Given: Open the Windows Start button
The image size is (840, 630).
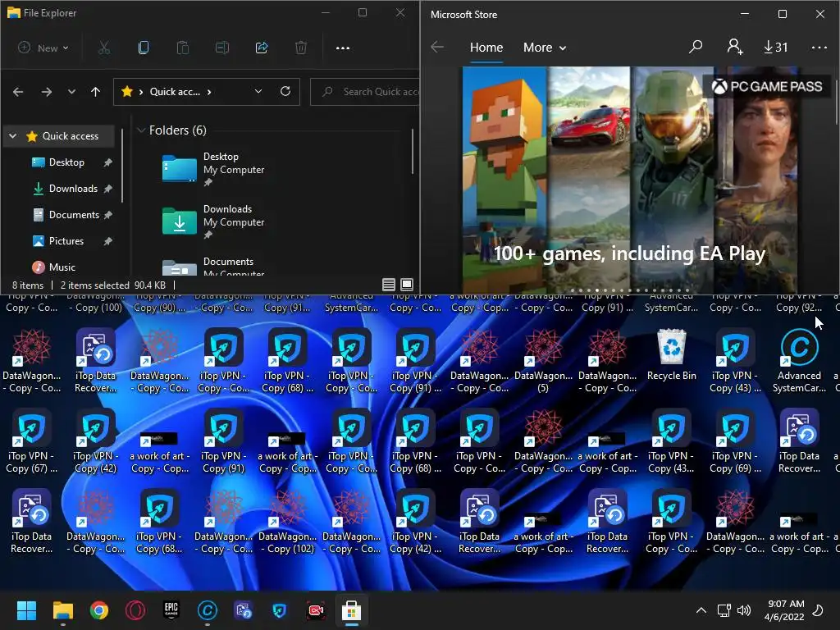Looking at the screenshot, I should tap(26, 610).
